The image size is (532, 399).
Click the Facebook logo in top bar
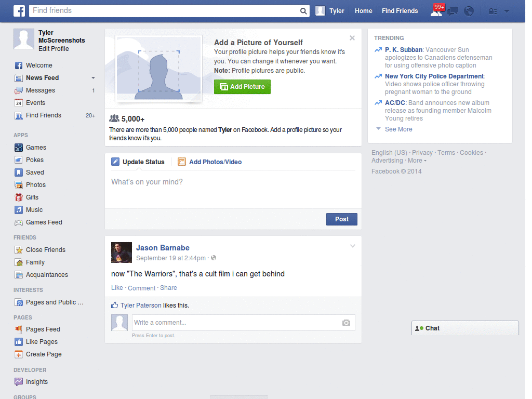19,11
